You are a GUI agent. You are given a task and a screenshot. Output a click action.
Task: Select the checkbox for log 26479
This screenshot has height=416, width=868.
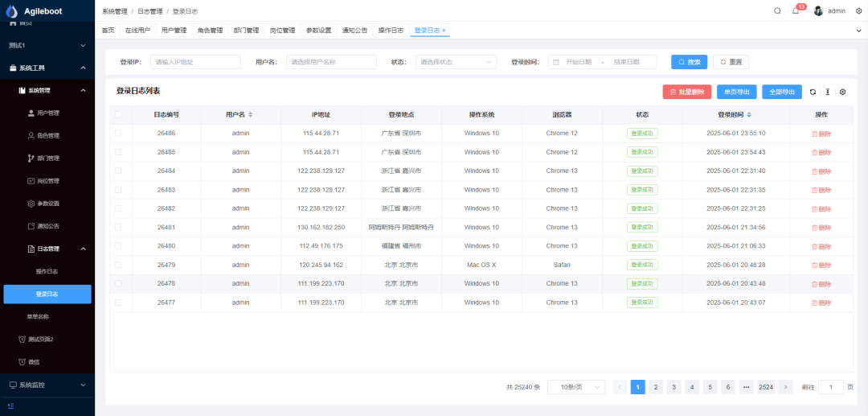point(118,265)
